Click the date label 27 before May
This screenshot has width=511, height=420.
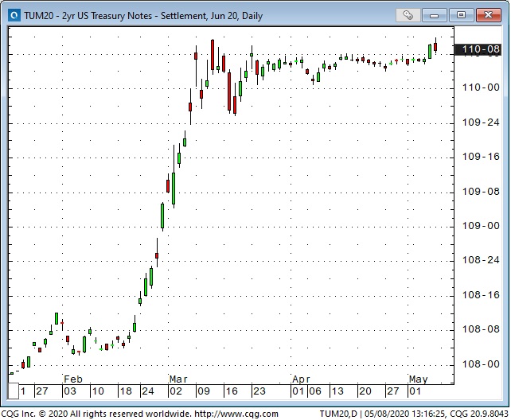pos(393,391)
